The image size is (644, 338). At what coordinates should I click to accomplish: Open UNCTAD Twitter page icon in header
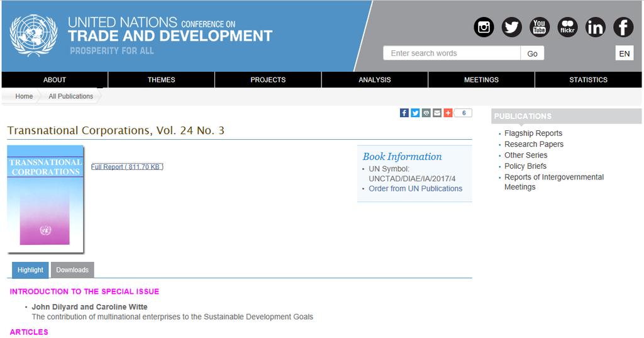point(512,27)
